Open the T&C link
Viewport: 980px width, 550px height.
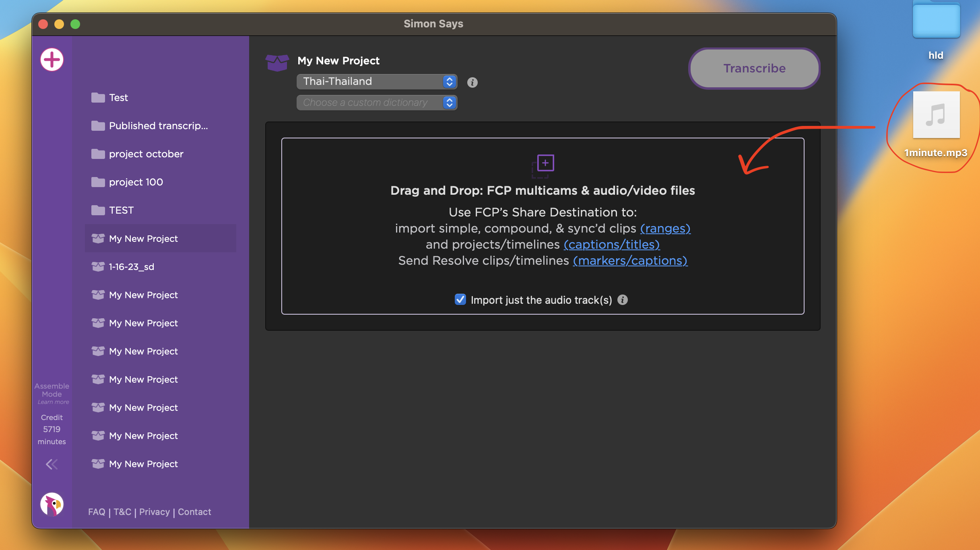pyautogui.click(x=122, y=512)
